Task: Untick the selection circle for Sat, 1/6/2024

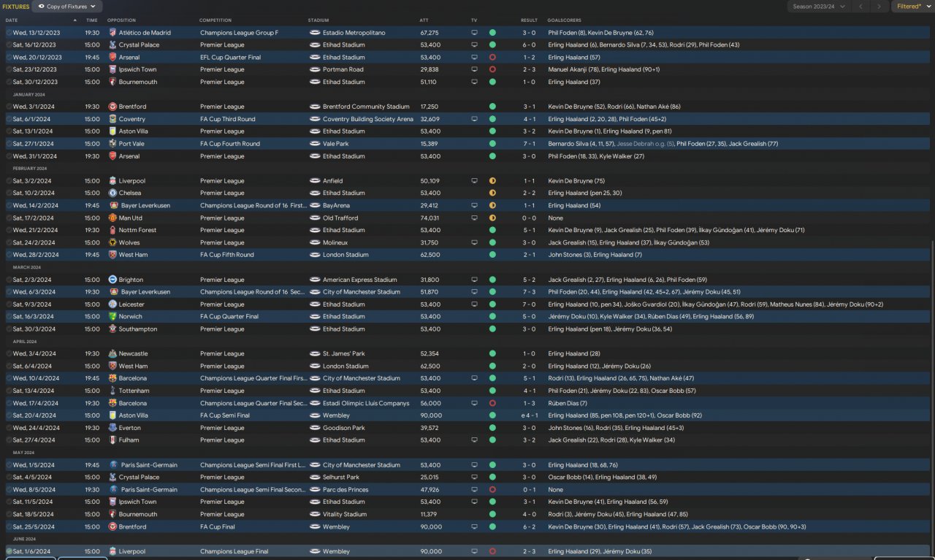Action: 9,551
